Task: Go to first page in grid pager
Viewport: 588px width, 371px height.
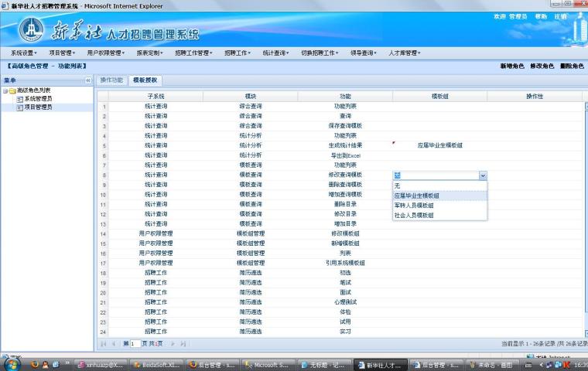Action: tap(104, 343)
